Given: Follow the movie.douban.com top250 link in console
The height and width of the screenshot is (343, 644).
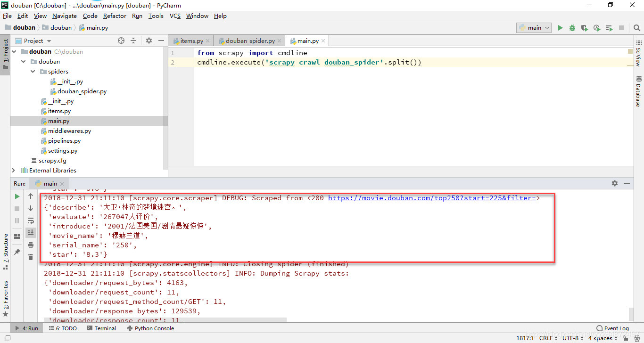Looking at the screenshot, I should (432, 198).
